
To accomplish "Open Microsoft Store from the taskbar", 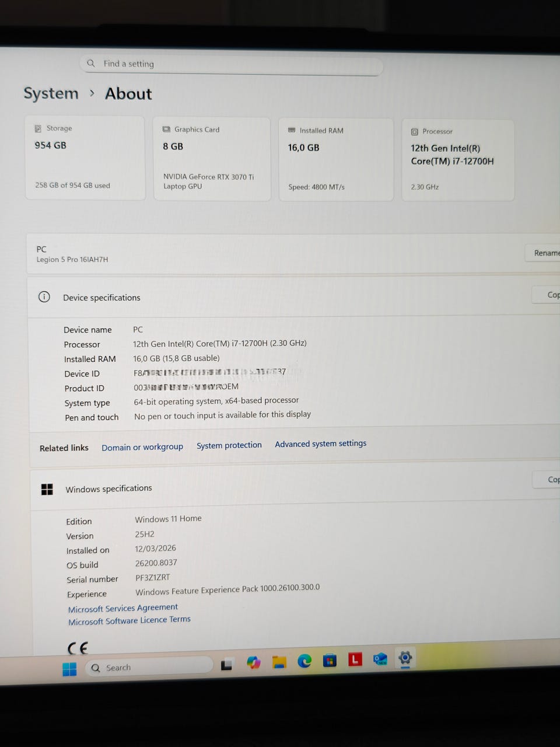I will [330, 660].
